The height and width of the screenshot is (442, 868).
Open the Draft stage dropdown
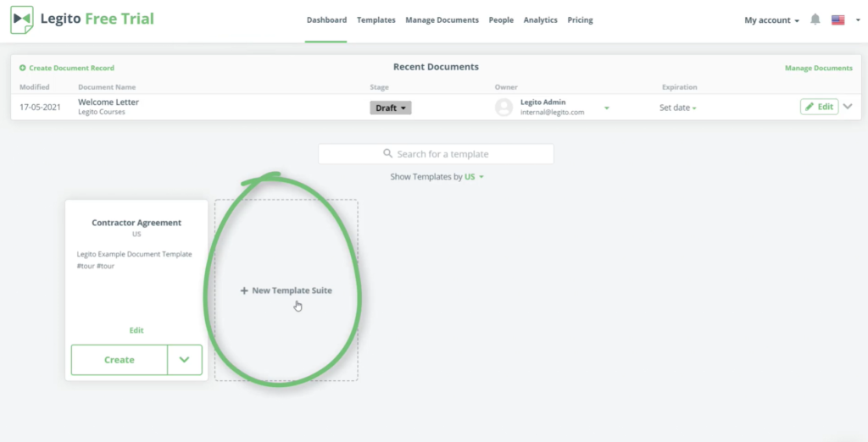tap(390, 108)
